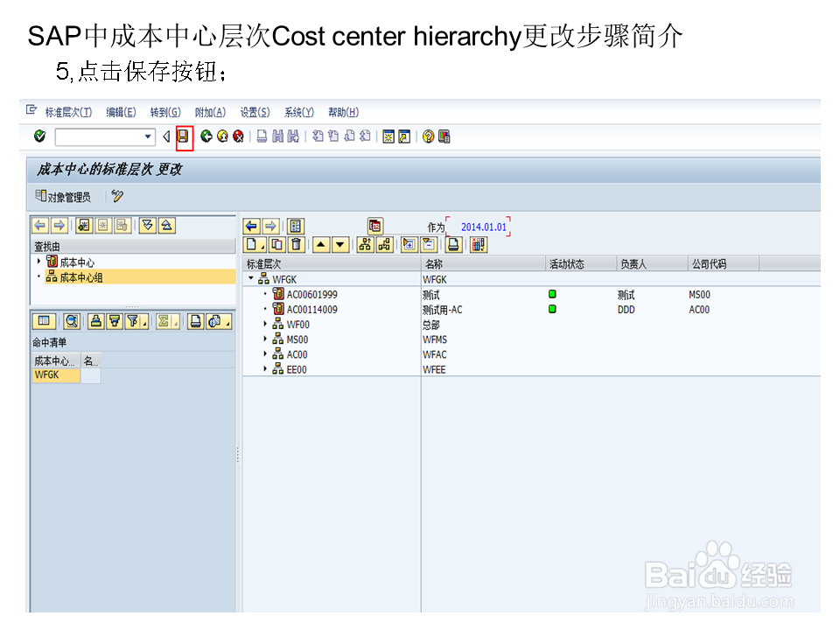
Task: Open the 设置(S) menu
Action: [x=255, y=112]
